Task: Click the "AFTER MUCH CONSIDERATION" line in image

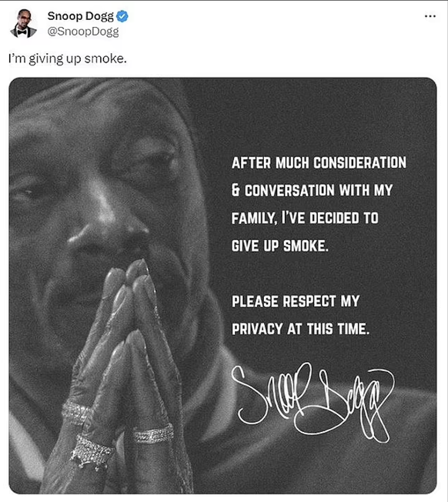Action: pyautogui.click(x=319, y=162)
